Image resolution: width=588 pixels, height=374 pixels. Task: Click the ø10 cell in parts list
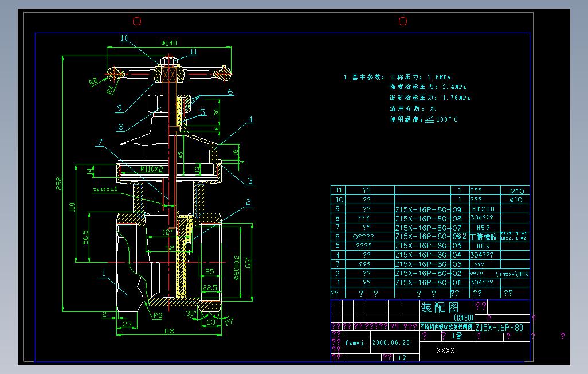(x=516, y=200)
